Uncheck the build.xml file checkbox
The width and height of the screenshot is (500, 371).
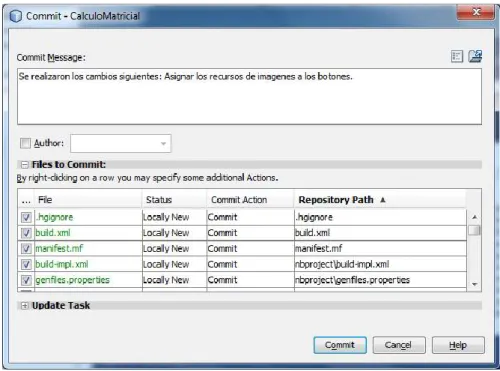[26, 233]
